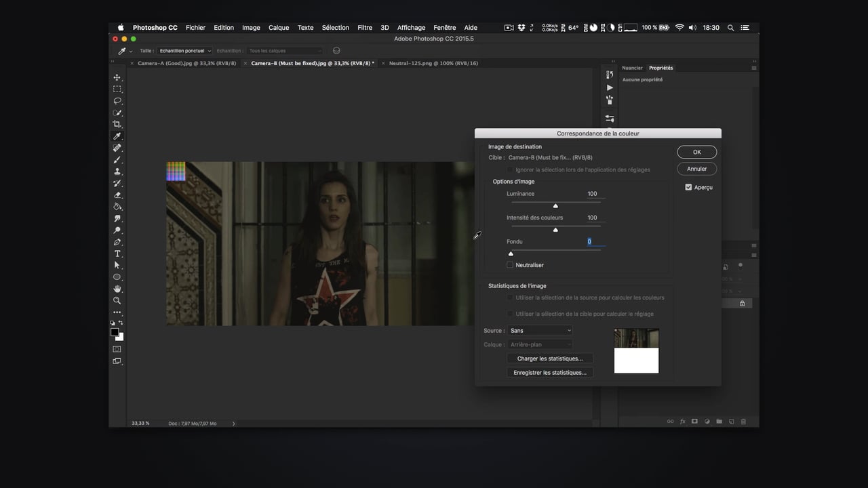Select the Hand tool
This screenshot has width=868, height=488.
117,289
